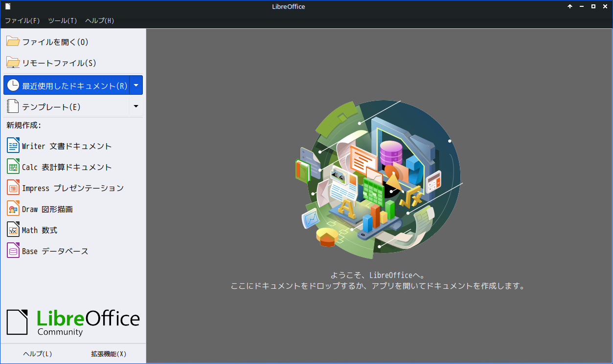Open the ツール(T) menu

pyautogui.click(x=63, y=21)
